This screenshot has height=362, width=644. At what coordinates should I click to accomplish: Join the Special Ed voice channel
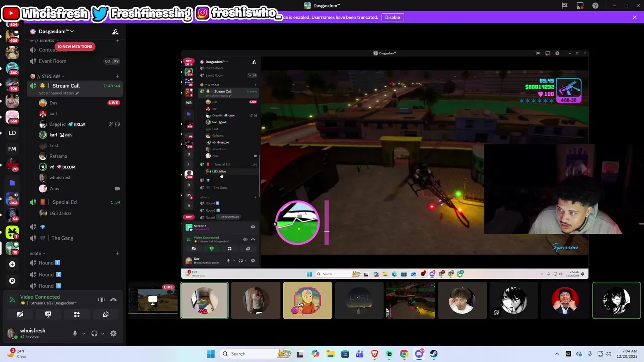74,202
